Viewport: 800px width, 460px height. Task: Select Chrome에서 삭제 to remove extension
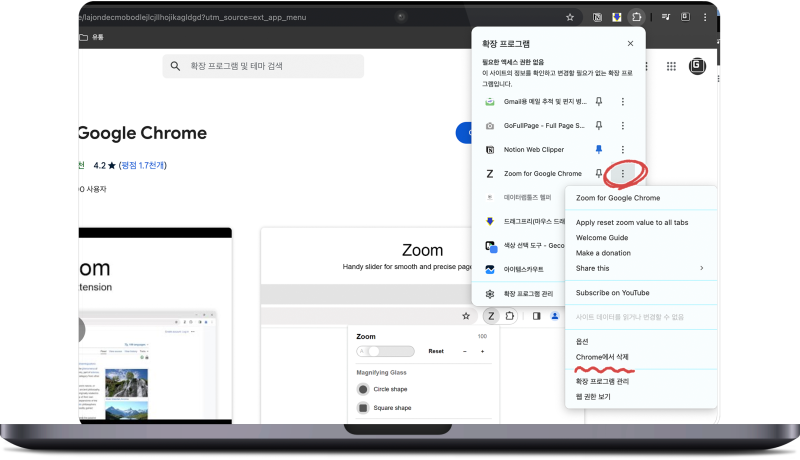click(x=602, y=357)
